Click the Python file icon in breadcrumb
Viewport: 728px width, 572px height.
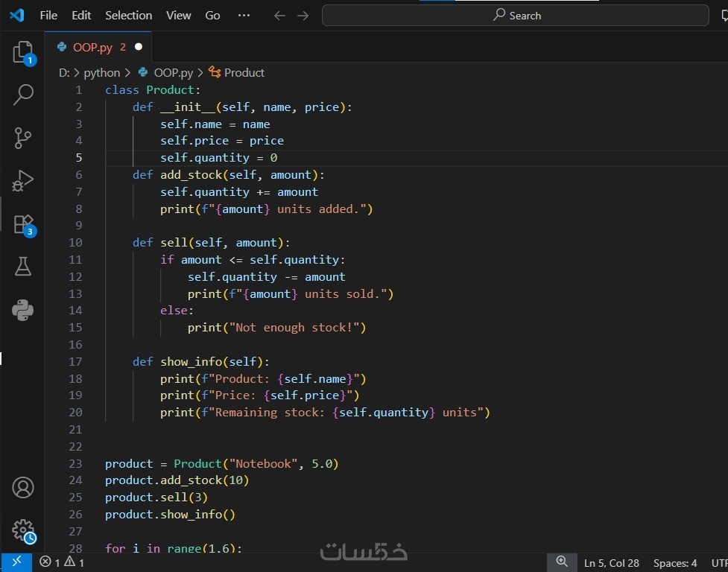click(x=143, y=72)
